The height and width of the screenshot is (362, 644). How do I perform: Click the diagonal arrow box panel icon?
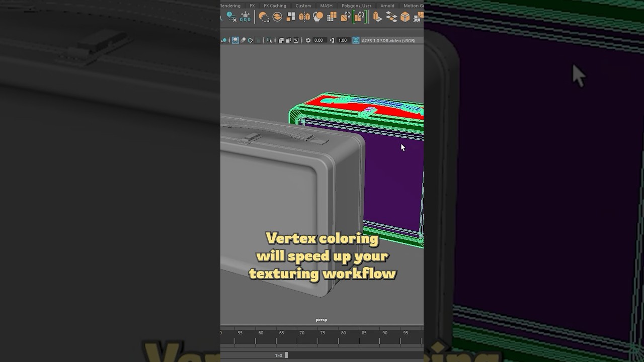296,40
